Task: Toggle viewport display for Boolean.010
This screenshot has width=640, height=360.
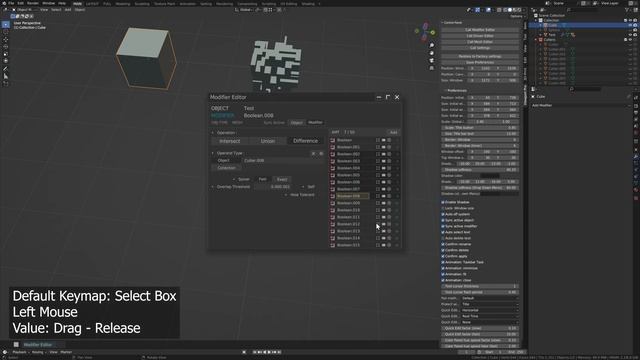Action: [x=384, y=210]
